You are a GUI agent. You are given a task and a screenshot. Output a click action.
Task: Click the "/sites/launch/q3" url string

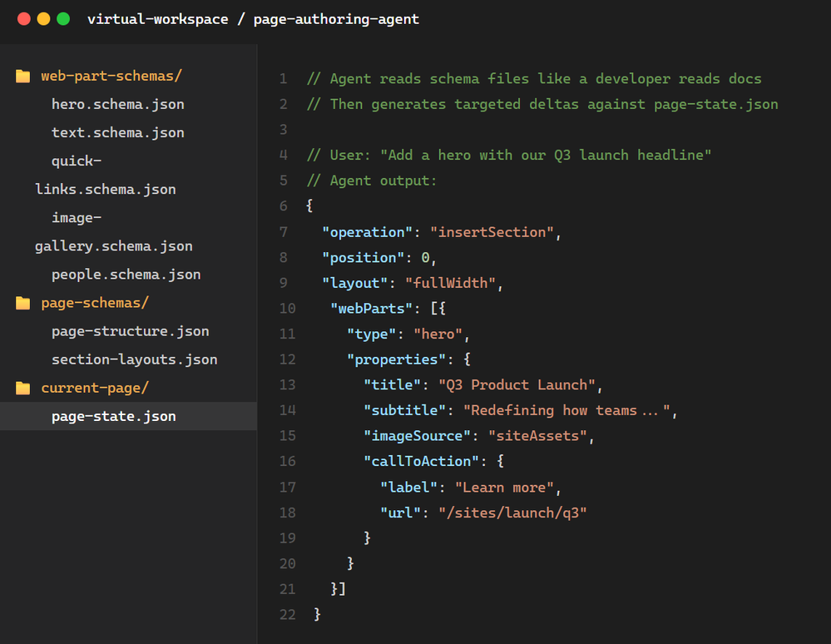pos(512,513)
